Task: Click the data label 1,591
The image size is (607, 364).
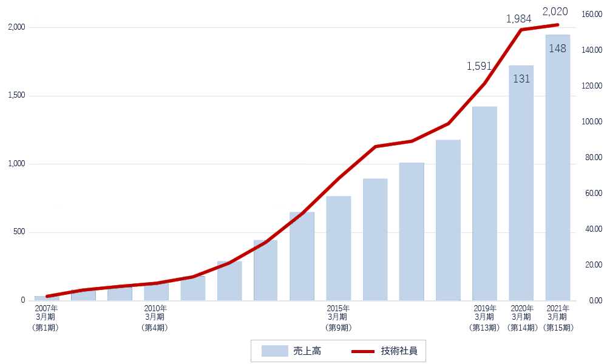Action: click(479, 66)
